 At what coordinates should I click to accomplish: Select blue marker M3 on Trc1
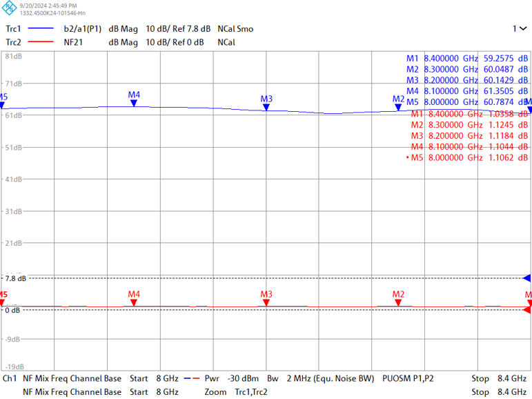266,107
